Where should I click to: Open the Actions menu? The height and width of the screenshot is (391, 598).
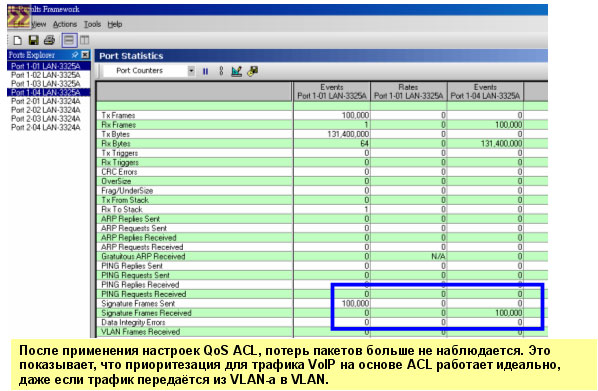click(65, 24)
